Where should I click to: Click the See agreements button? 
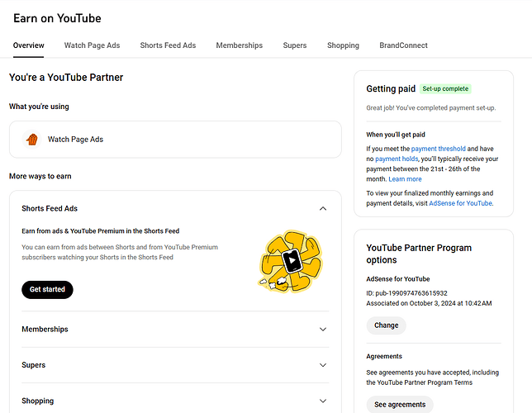[x=400, y=405]
